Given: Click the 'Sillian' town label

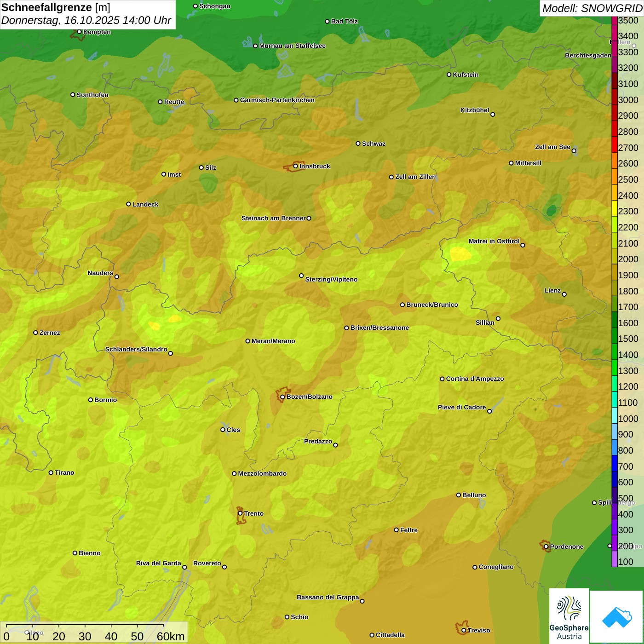Looking at the screenshot, I should point(485,322).
